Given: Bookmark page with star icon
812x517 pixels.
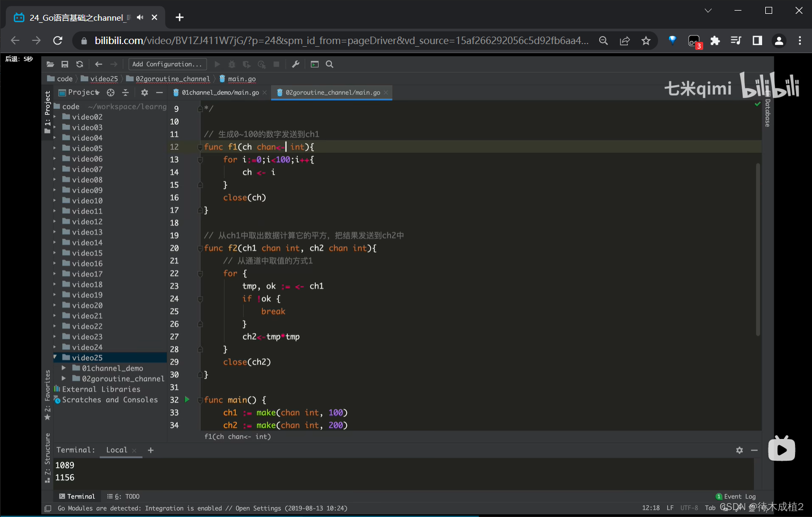Looking at the screenshot, I should coord(646,40).
